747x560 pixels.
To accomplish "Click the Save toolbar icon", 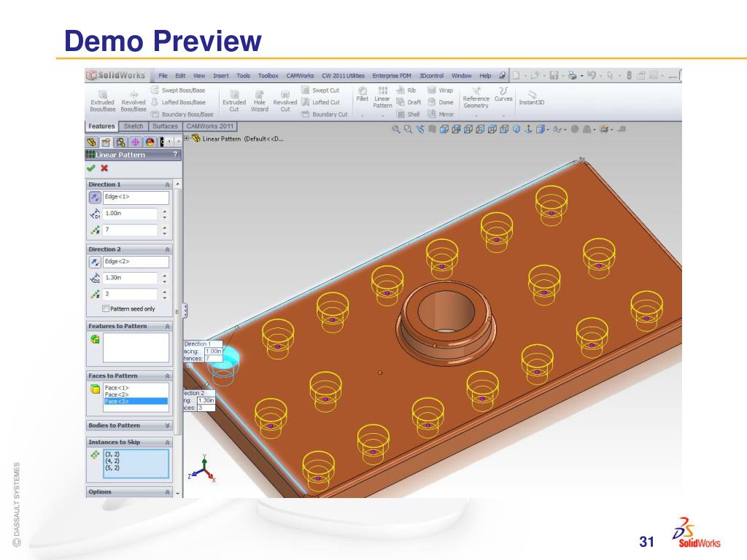I will [x=554, y=75].
